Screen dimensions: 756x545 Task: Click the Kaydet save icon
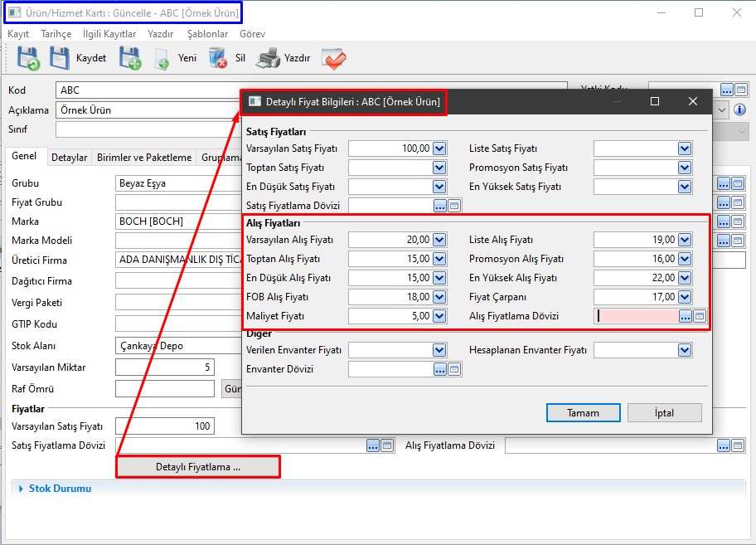point(61,58)
